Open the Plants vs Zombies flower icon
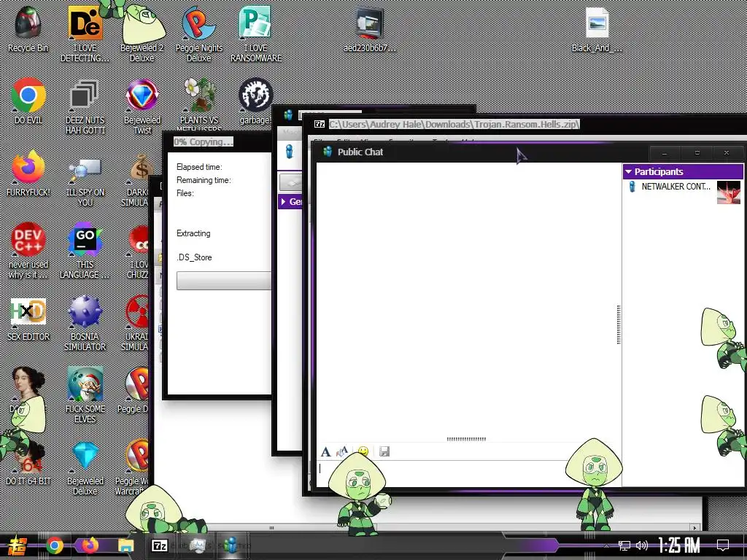Image resolution: width=747 pixels, height=560 pixels. (x=200, y=105)
